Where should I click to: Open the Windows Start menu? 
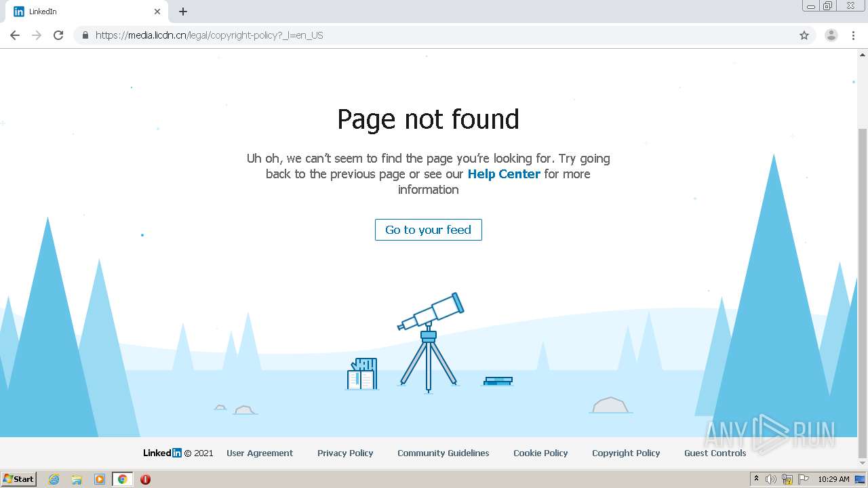tap(19, 479)
